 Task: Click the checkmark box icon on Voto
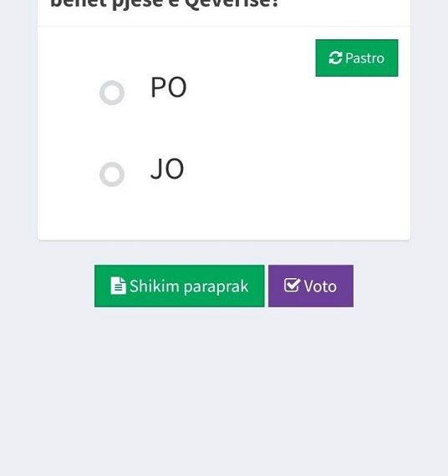(292, 285)
